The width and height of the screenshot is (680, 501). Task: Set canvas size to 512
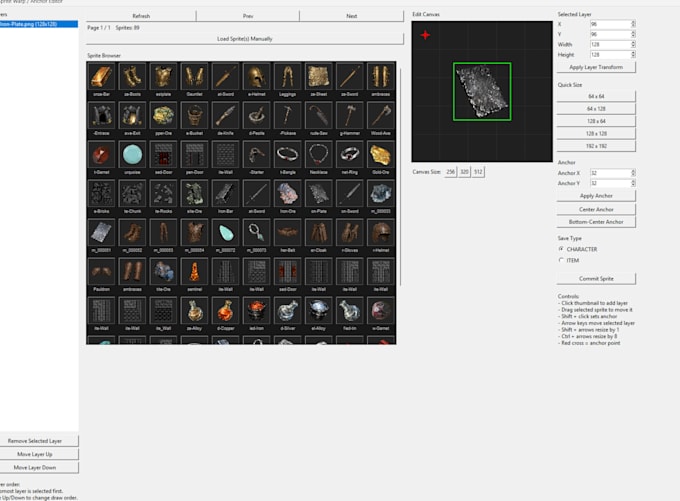pos(478,172)
